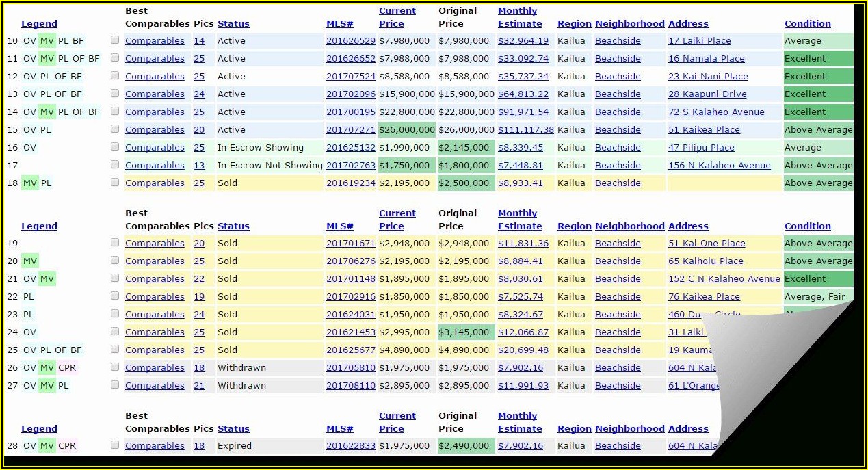Viewport: 868px width, 470px height.
Task: Click the BF legend badge in row 14
Action: coord(94,112)
